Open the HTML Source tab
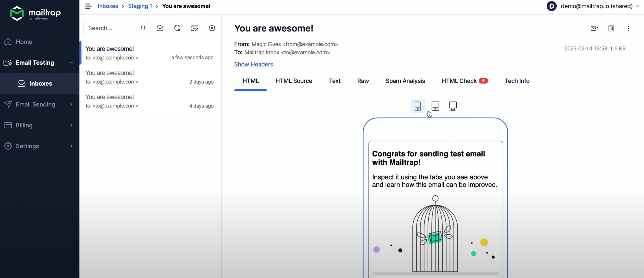644x278 pixels. pos(294,81)
